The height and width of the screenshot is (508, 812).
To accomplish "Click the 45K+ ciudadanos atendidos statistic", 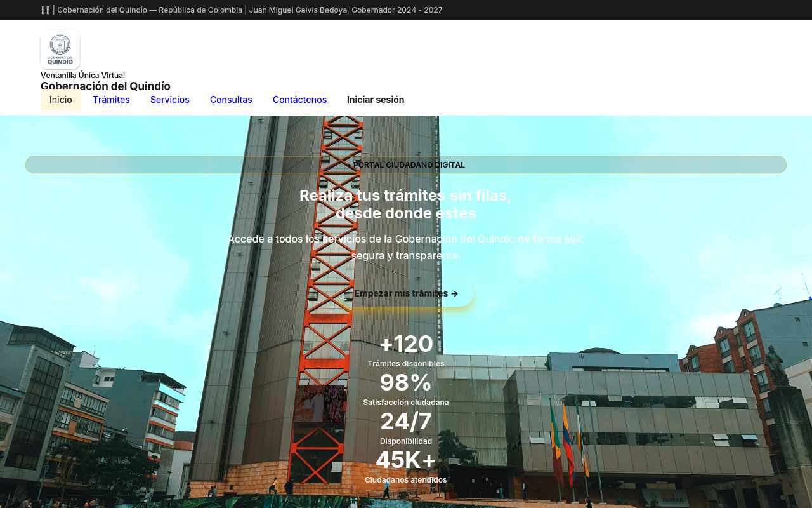I will click(x=406, y=466).
